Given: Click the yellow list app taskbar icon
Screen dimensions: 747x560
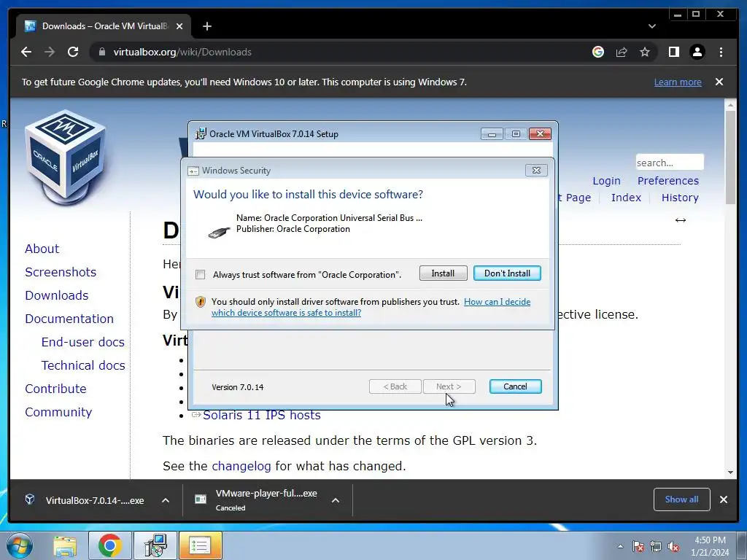Looking at the screenshot, I should click(200, 545).
